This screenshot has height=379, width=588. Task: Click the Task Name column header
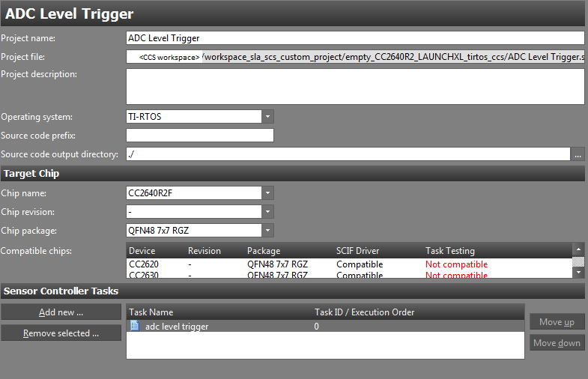[151, 312]
